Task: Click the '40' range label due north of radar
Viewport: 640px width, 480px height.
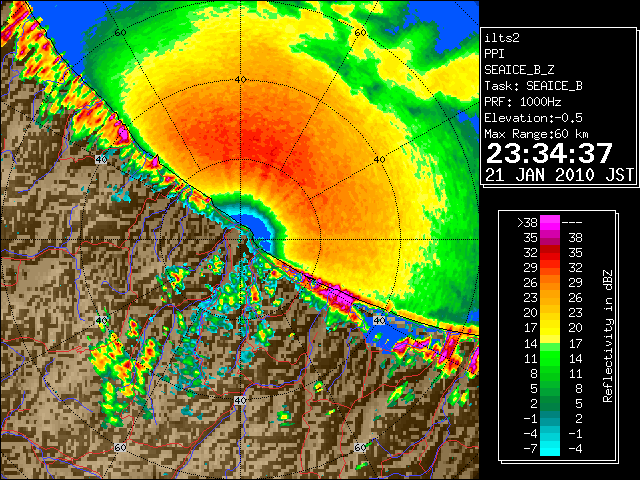Action: (241, 80)
